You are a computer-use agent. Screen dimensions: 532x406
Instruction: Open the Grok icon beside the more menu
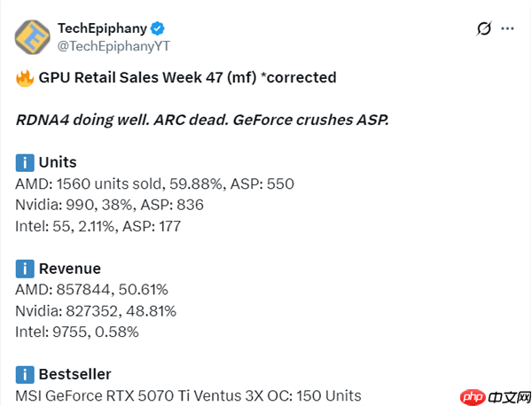click(483, 28)
